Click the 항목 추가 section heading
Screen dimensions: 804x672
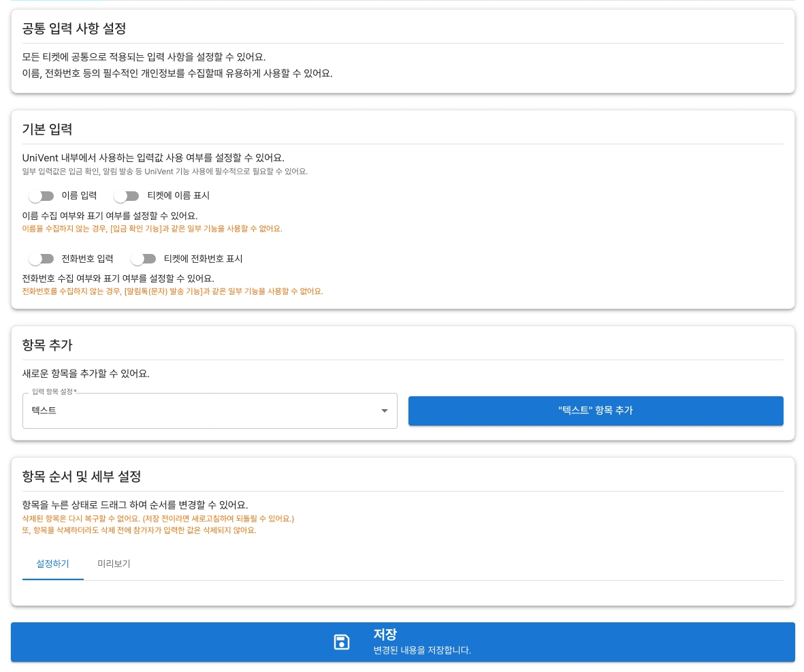(x=48, y=345)
